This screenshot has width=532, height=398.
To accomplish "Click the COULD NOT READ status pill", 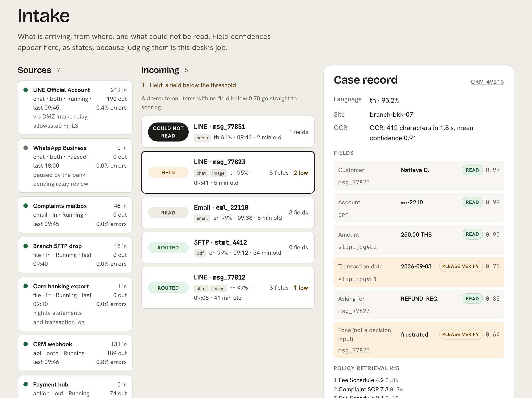I will pyautogui.click(x=168, y=132).
